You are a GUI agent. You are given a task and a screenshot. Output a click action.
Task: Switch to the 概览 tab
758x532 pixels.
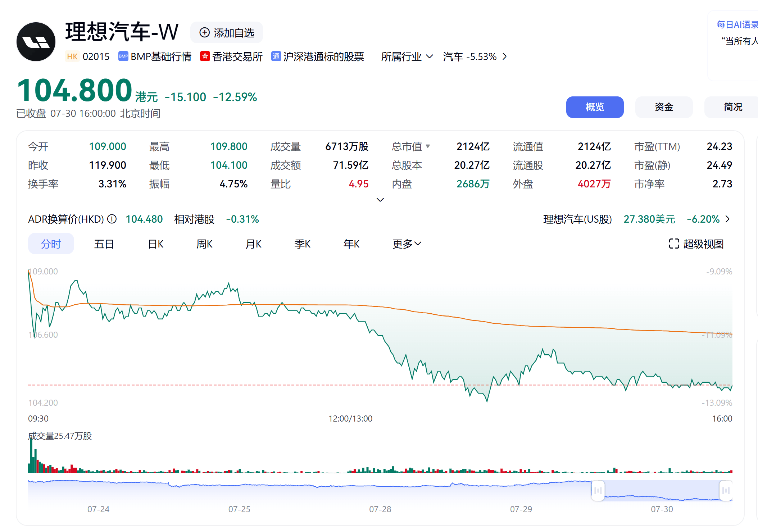[595, 107]
